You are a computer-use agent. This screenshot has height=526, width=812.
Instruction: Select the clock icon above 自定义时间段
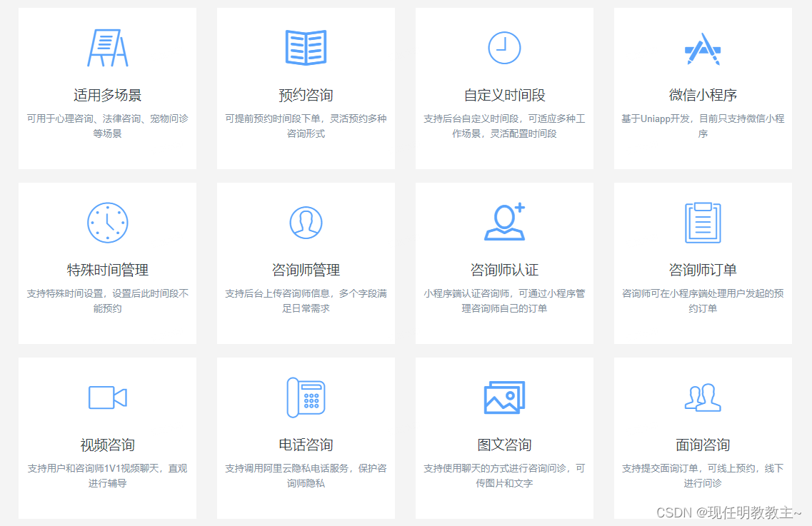(504, 48)
